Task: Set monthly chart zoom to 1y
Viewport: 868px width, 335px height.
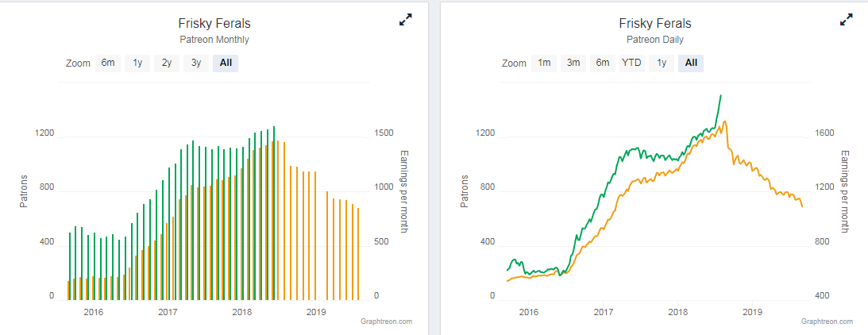Action: point(137,64)
